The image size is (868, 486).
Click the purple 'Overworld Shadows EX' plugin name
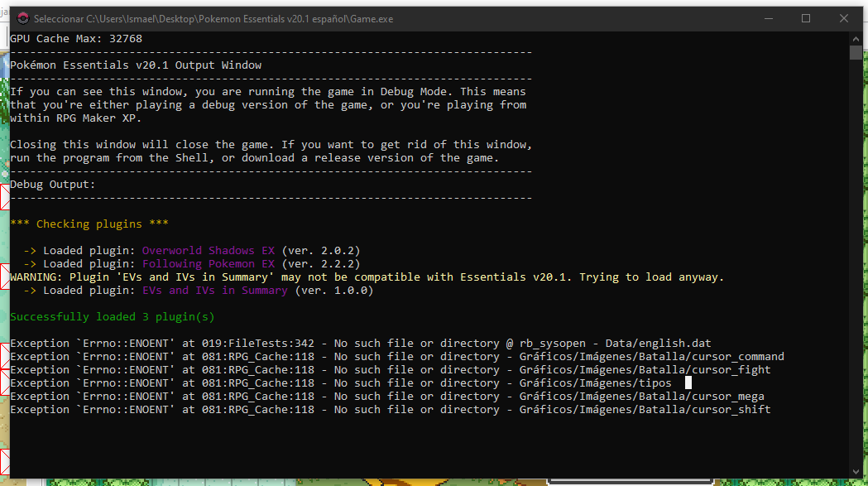pyautogui.click(x=208, y=251)
